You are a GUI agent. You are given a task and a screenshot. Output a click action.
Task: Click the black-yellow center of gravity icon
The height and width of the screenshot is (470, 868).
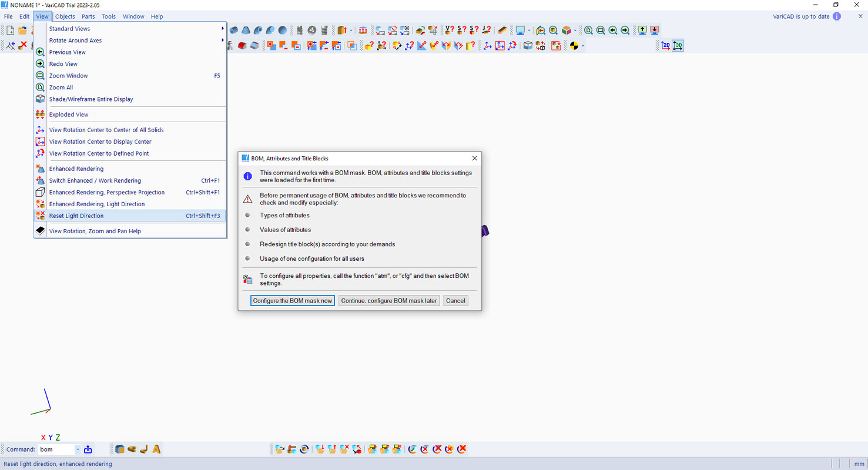(x=574, y=45)
